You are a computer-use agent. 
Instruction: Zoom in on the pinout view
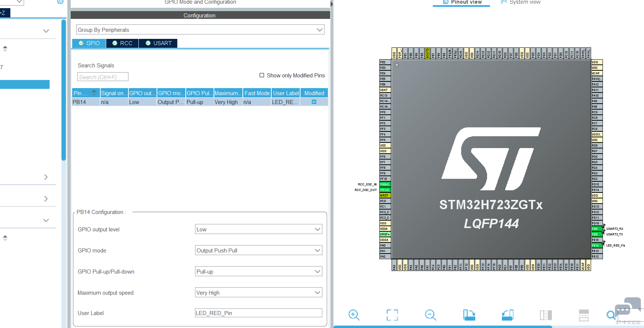pos(354,315)
